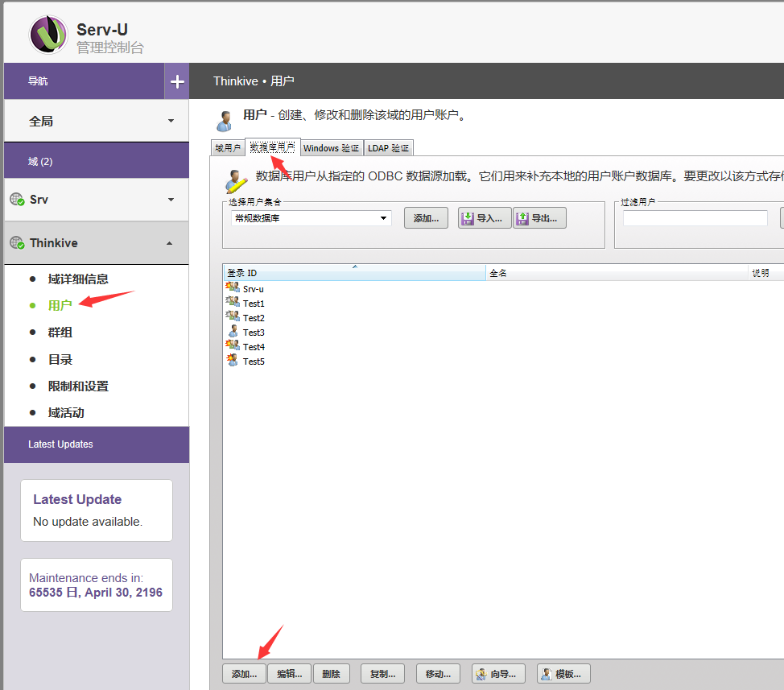Select the 数据库用户 tab

click(273, 147)
